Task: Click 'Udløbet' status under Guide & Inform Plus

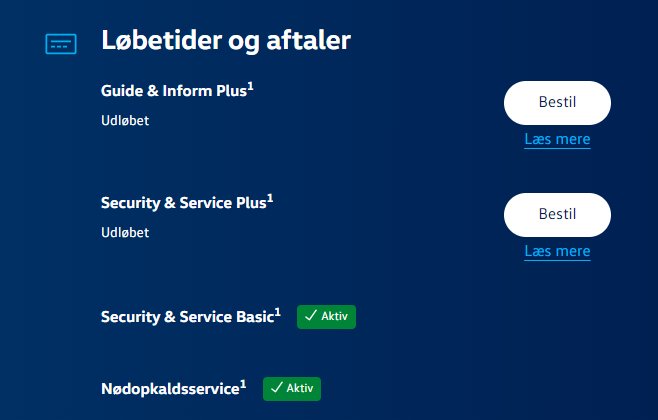Action: pos(125,121)
